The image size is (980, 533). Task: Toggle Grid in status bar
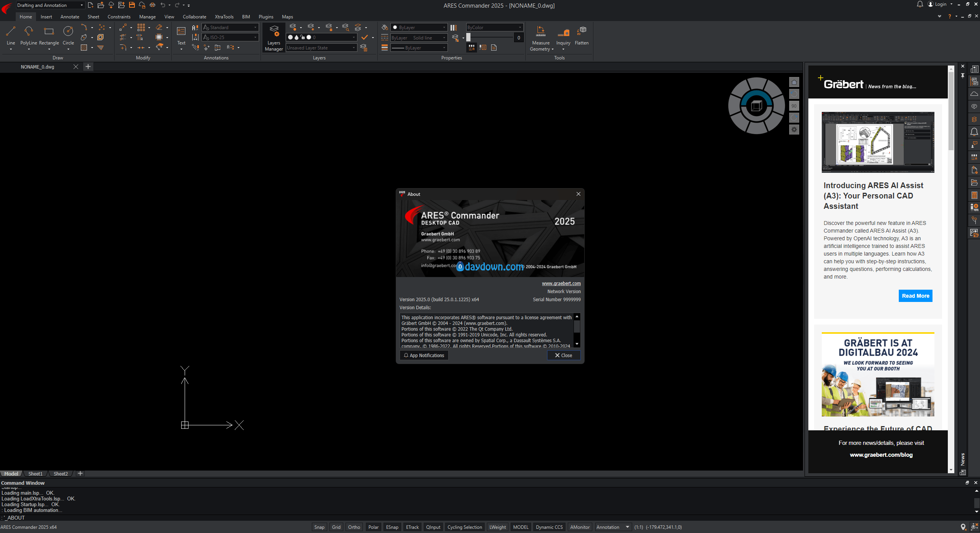[336, 527]
